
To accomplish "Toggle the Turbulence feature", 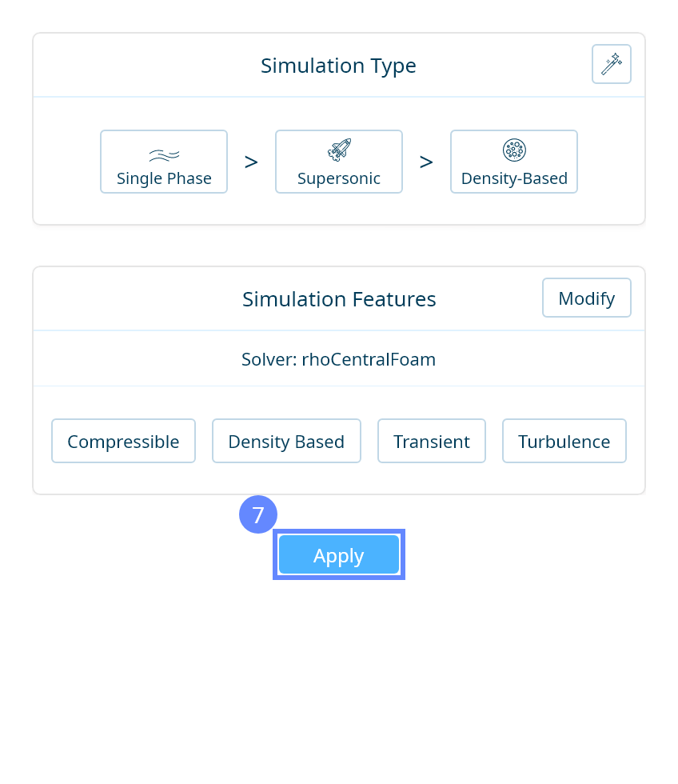I will pyautogui.click(x=564, y=441).
